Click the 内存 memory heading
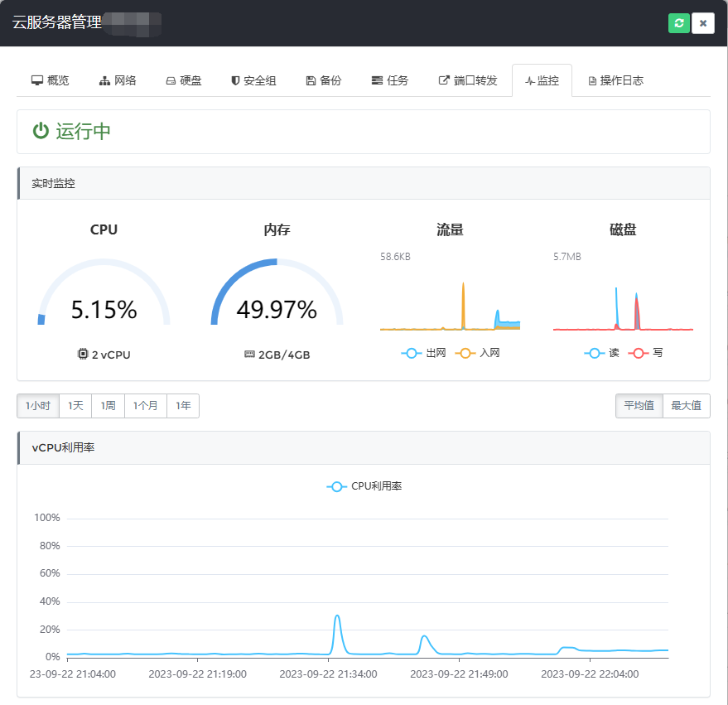728x705 pixels. (x=277, y=229)
